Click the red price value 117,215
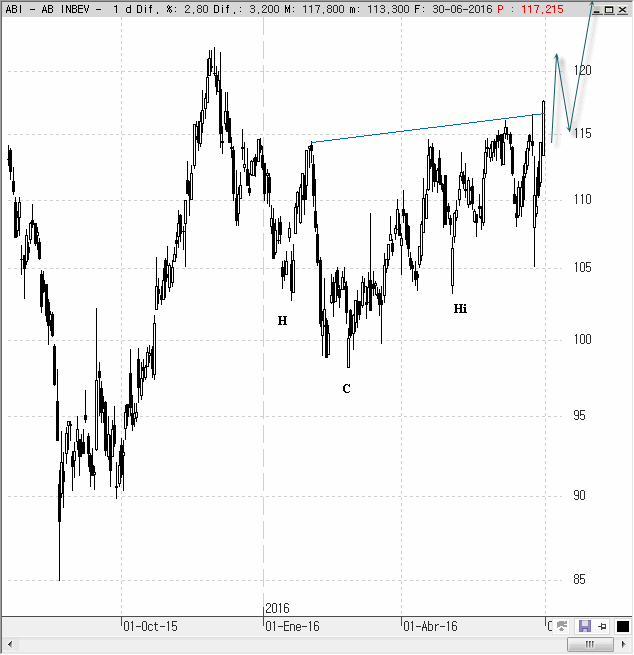The image size is (634, 655). 542,9
